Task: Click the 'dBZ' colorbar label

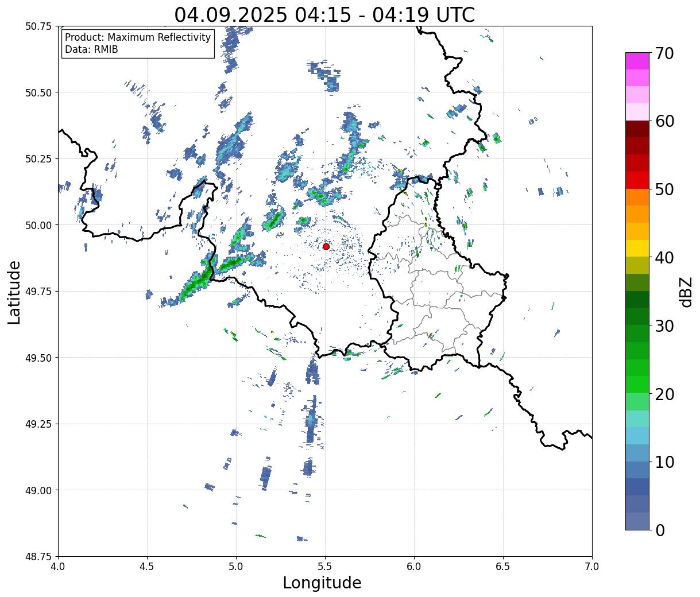Action: click(x=686, y=291)
